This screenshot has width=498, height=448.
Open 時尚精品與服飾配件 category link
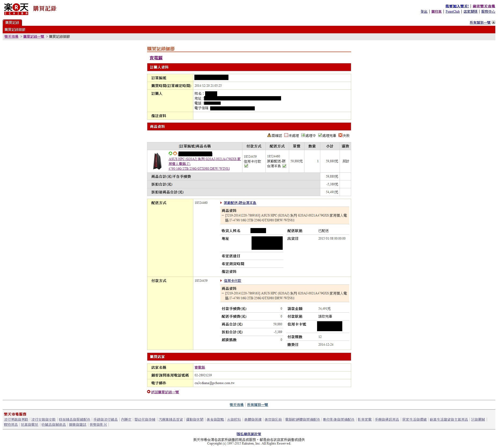pos(75,420)
